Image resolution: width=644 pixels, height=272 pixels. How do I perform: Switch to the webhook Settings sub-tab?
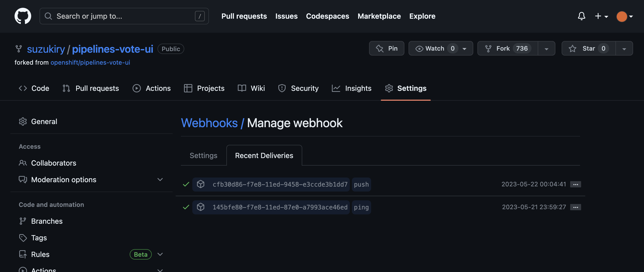click(x=203, y=155)
